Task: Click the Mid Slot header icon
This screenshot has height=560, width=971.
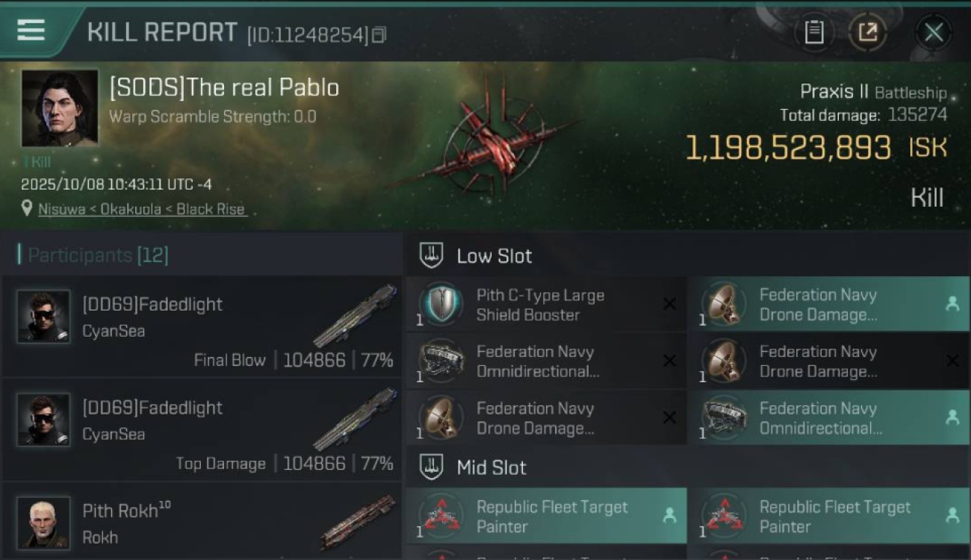Action: click(432, 467)
